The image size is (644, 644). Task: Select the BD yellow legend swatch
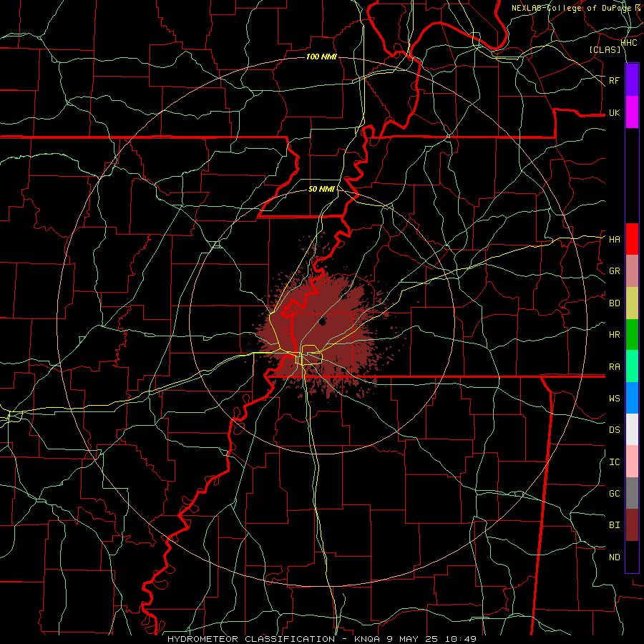pyautogui.click(x=632, y=303)
